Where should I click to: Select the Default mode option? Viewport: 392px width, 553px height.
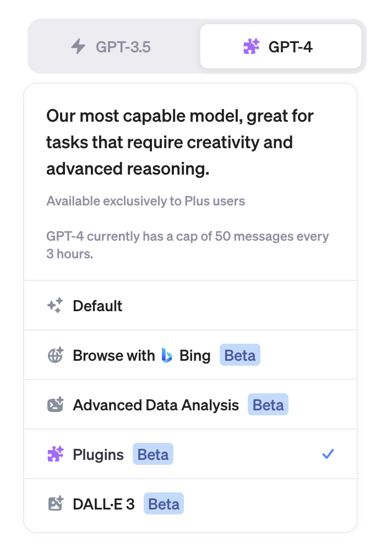tap(97, 306)
